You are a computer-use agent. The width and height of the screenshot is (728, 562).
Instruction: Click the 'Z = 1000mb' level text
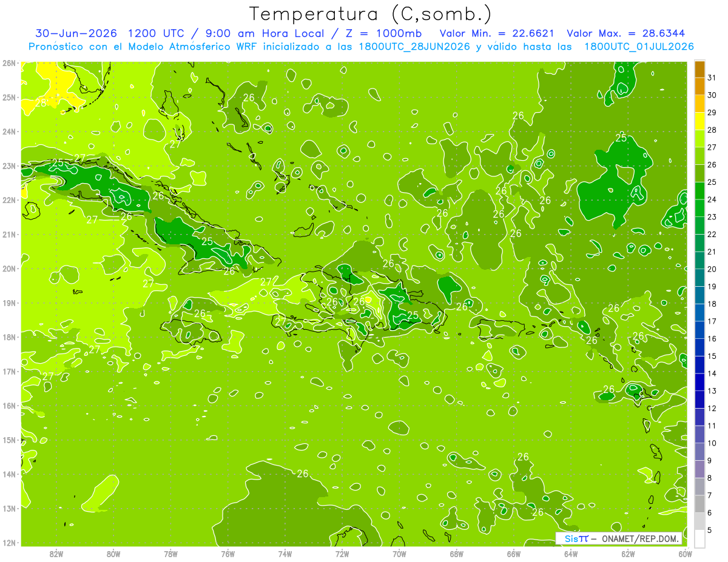(x=384, y=33)
